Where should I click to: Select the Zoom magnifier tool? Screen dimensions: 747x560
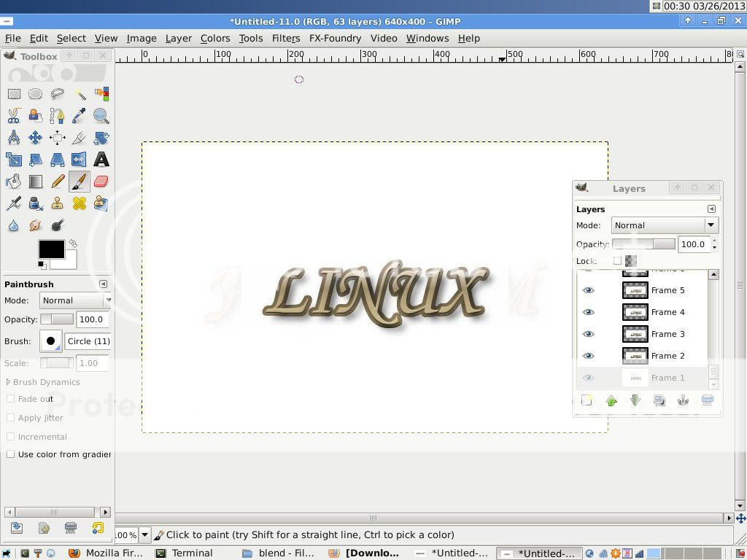click(101, 116)
